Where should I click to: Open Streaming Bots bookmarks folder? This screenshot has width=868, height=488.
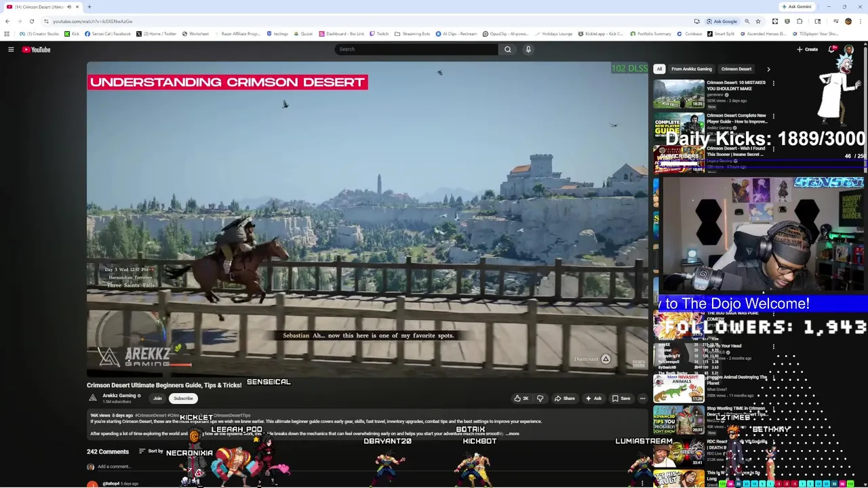pyautogui.click(x=412, y=34)
